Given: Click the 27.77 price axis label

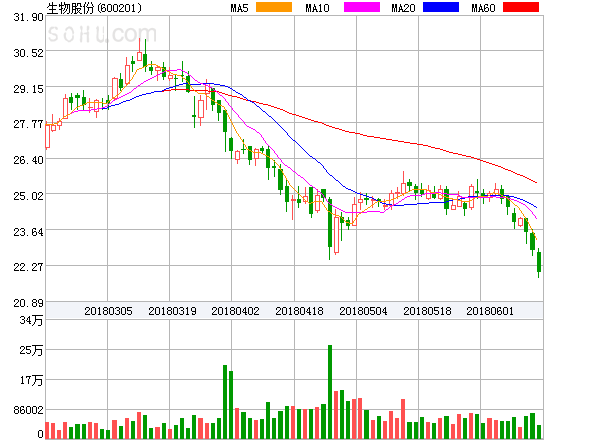Looking at the screenshot, I should coord(28,124).
